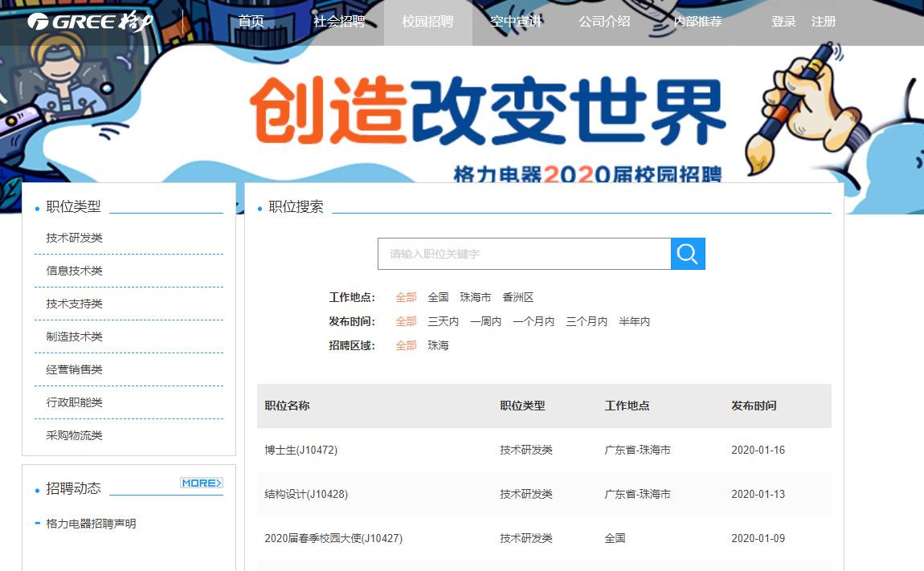
Task: Filter postings to 三个月内
Action: point(587,322)
